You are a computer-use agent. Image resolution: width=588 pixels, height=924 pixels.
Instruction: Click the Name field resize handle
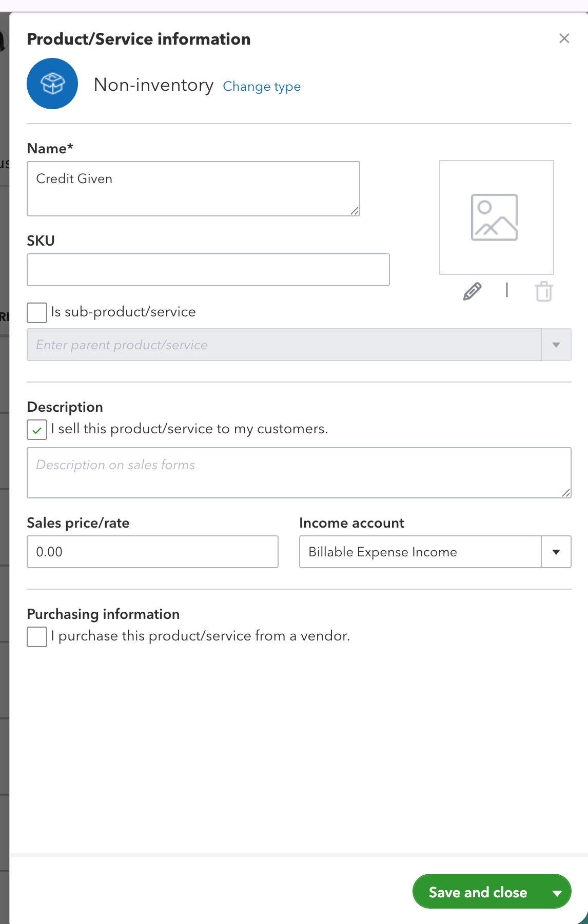[355, 211]
